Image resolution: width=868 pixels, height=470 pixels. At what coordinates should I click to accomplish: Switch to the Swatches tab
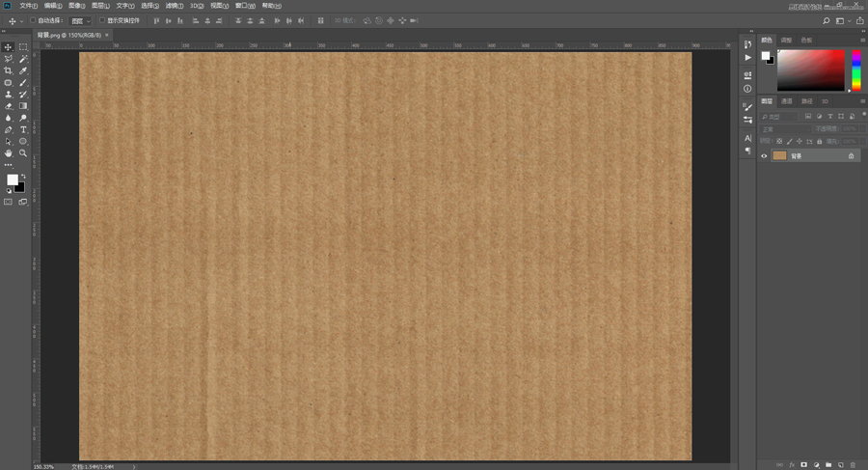tap(806, 40)
